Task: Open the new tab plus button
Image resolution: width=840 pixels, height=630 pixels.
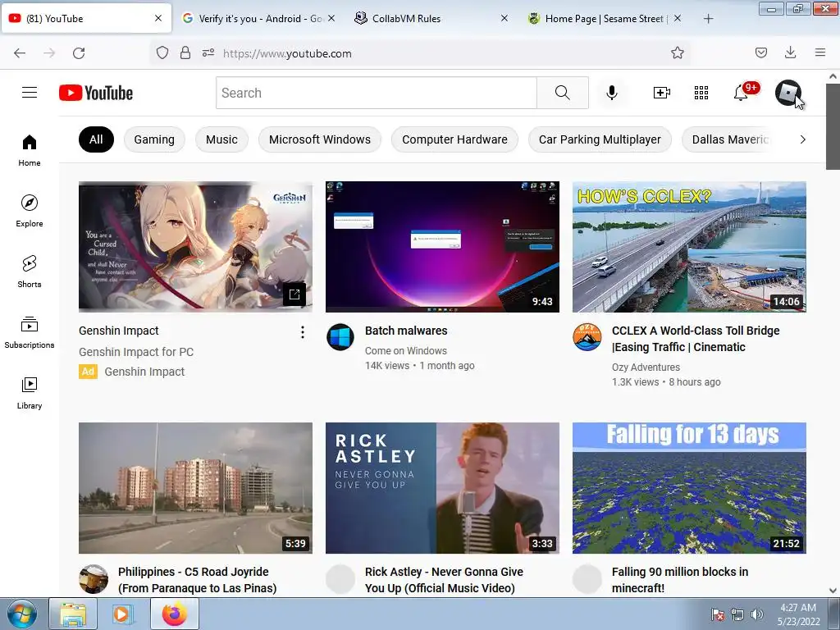Action: click(x=708, y=19)
